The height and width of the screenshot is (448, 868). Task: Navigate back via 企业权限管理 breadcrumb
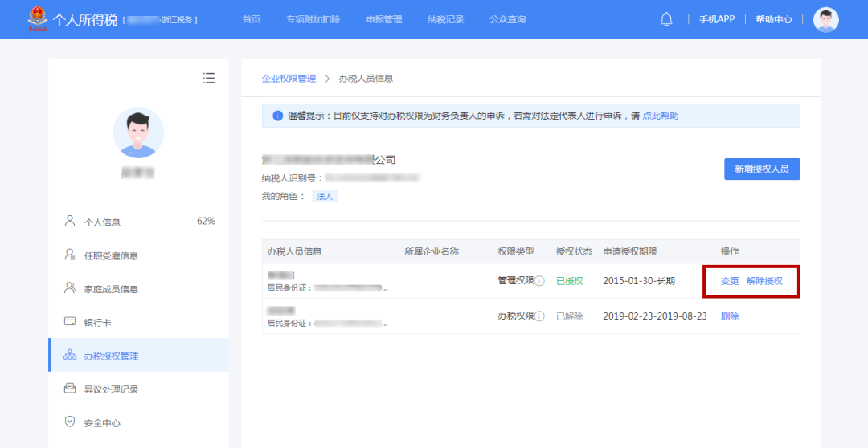pyautogui.click(x=289, y=79)
